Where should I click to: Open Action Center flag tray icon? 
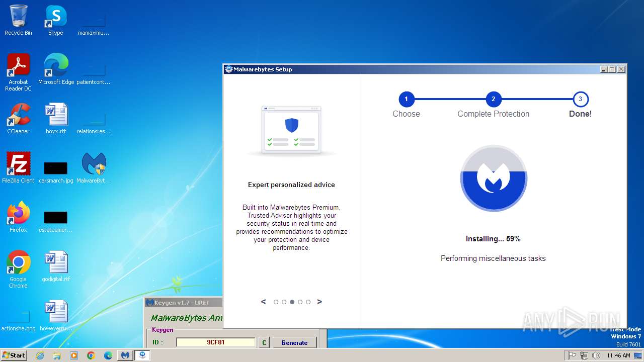coord(572,355)
